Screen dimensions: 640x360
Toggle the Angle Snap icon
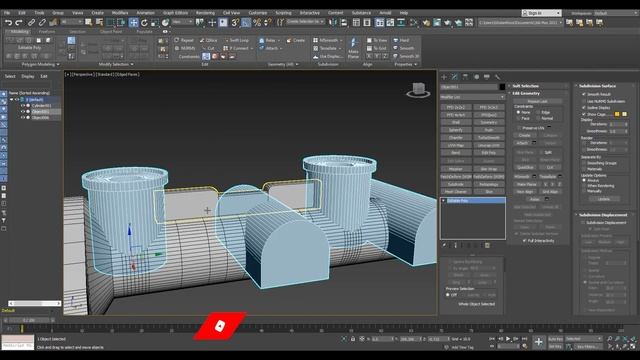tap(246, 23)
